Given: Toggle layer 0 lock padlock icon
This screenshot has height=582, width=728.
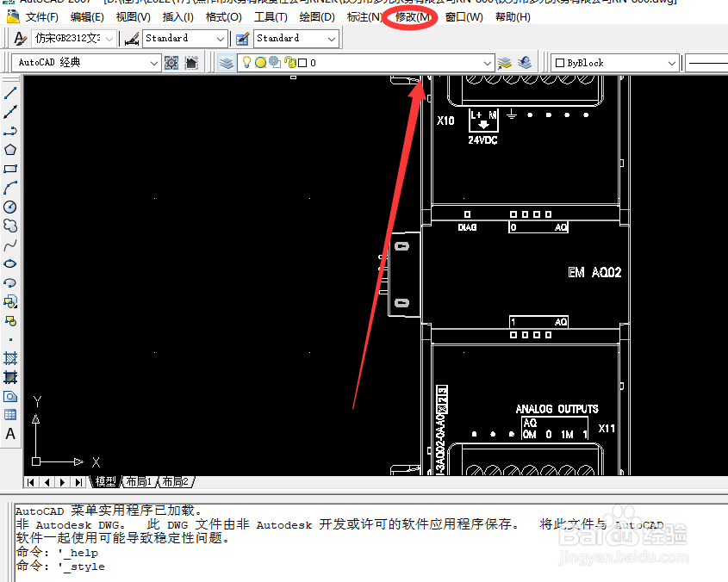Looking at the screenshot, I should pyautogui.click(x=290, y=62).
